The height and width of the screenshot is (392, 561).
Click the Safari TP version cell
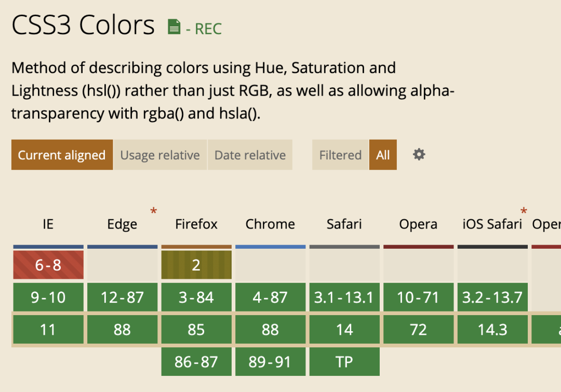344,361
